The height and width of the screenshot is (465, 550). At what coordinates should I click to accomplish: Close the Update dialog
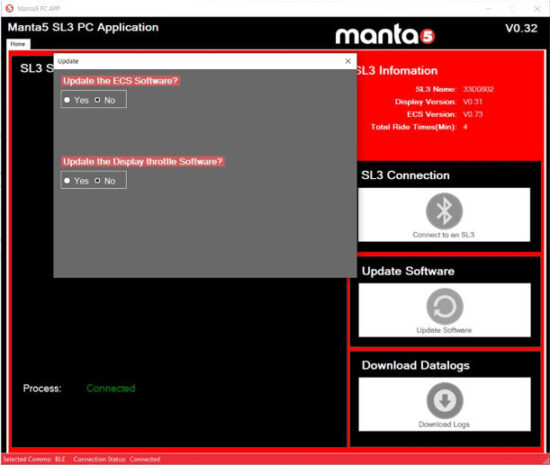[348, 61]
